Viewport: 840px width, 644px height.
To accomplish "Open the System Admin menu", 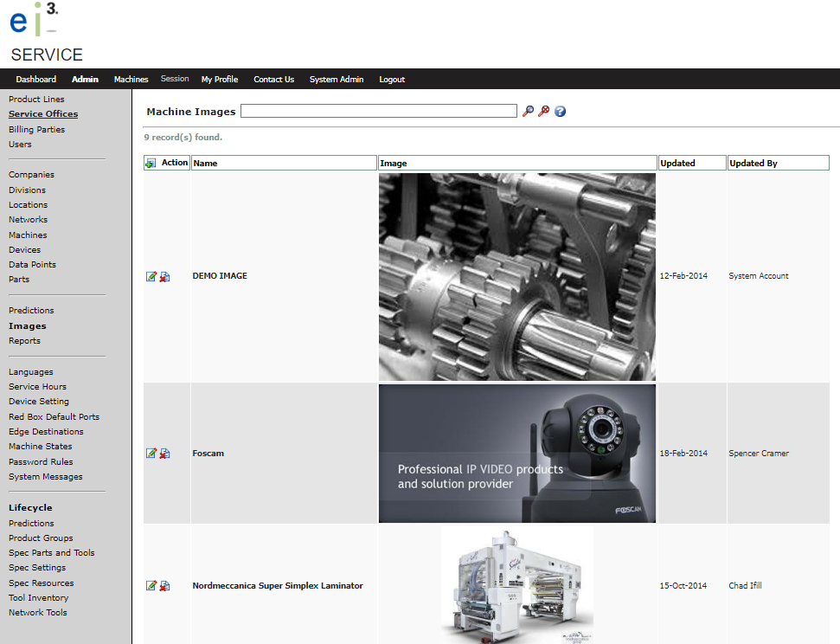I will 337,80.
